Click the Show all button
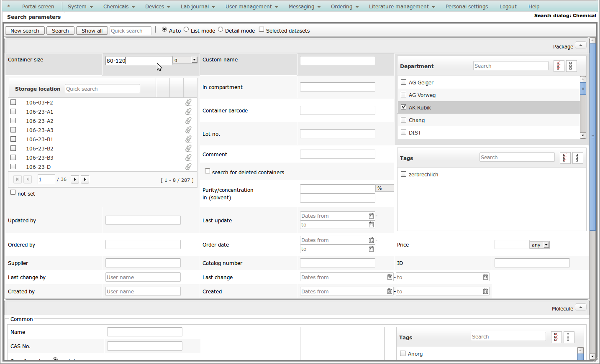Viewport: 600px width, 364px height. 92,31
